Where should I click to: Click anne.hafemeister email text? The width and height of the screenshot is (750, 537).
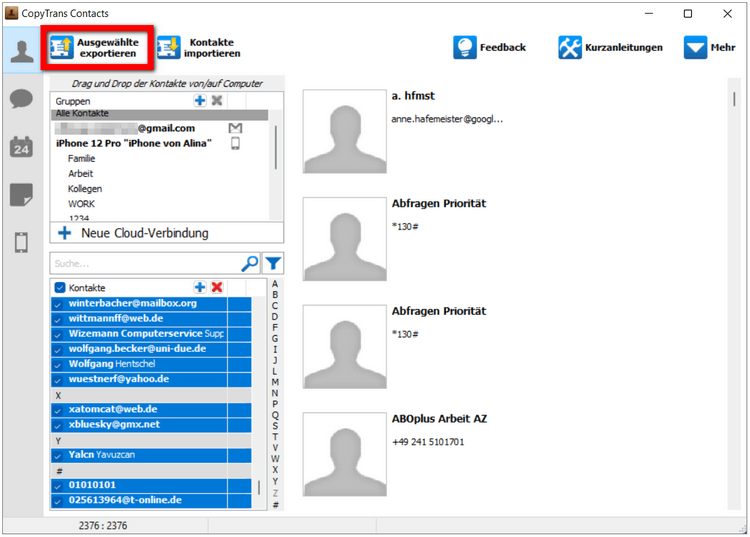[x=447, y=119]
